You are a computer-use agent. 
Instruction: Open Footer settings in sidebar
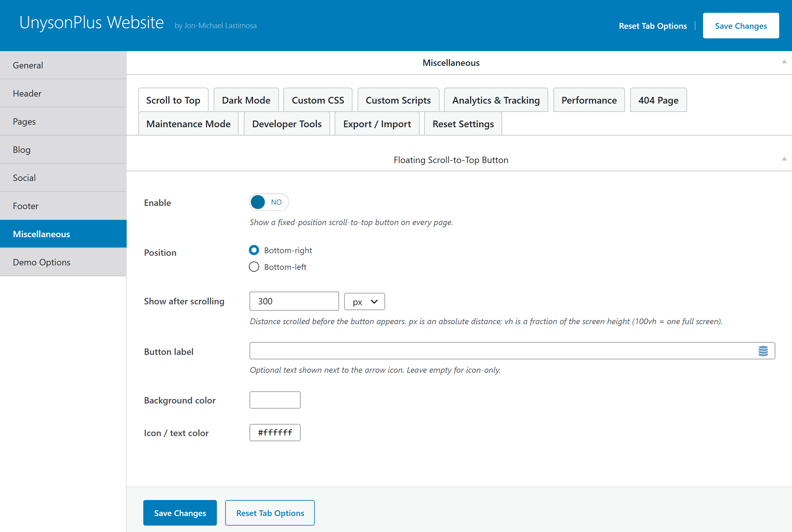click(63, 206)
